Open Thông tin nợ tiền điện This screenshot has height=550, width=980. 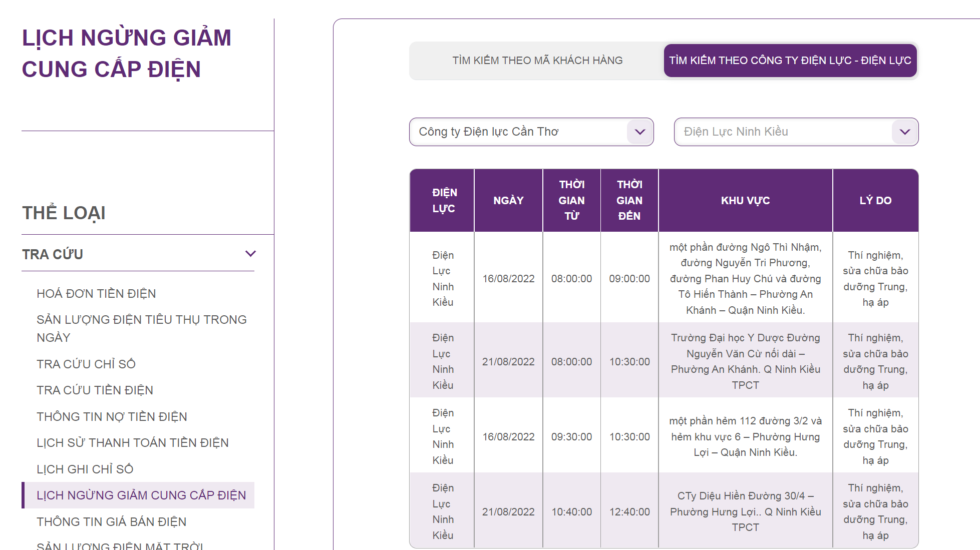[x=112, y=416]
